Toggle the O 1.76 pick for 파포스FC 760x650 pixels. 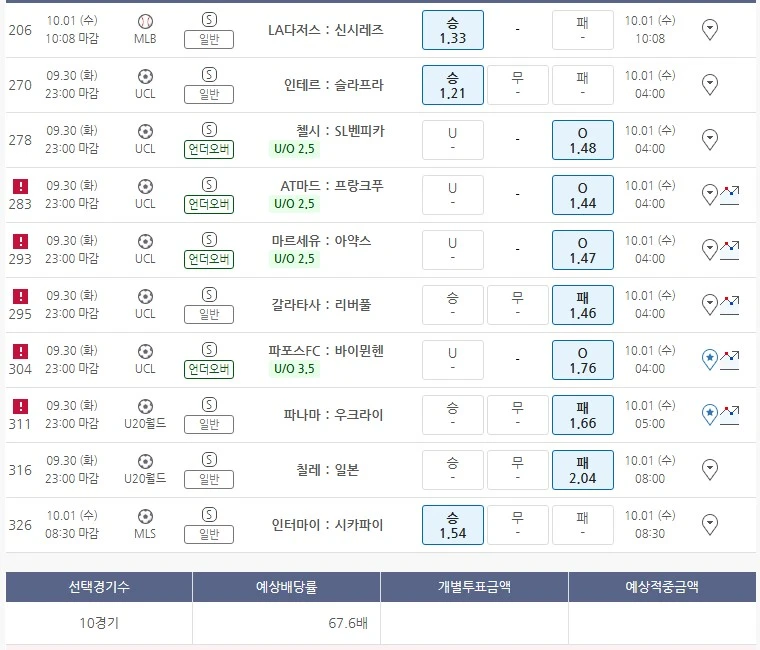(582, 360)
